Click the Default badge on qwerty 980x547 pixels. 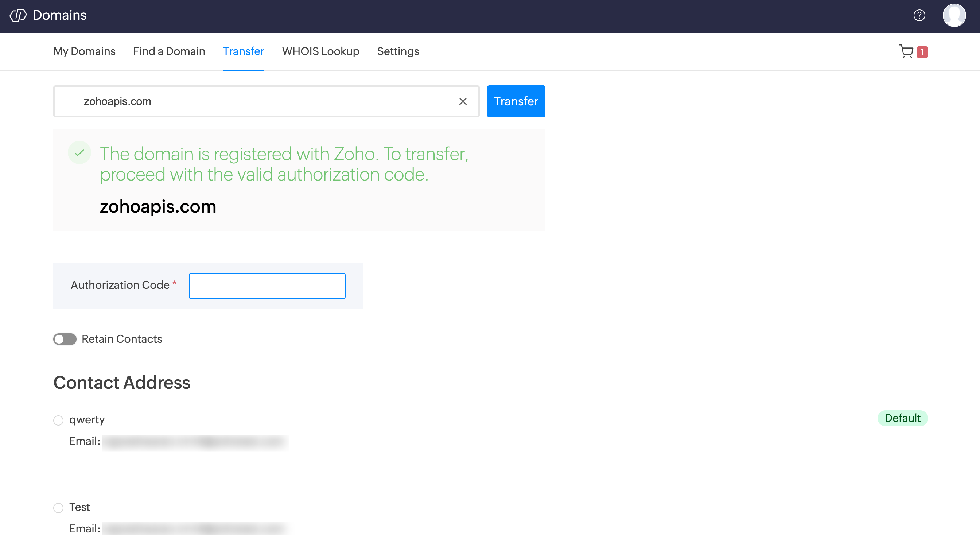tap(902, 418)
